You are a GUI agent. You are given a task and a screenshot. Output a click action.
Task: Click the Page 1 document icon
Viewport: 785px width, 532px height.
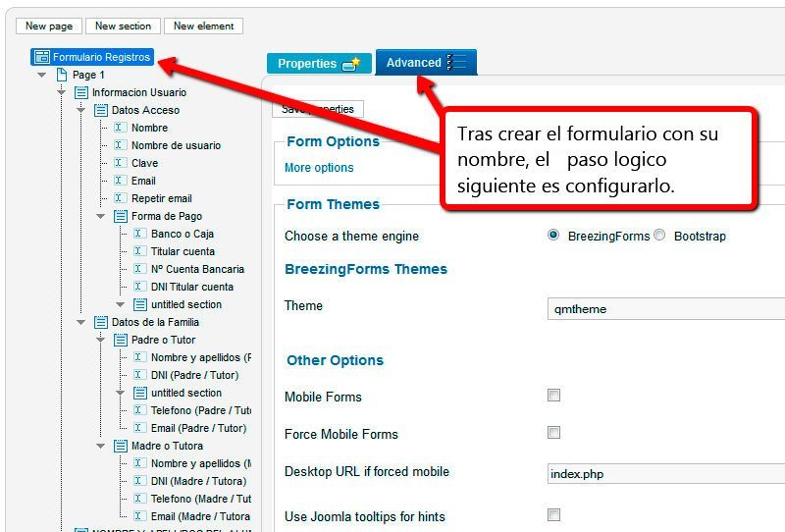tap(62, 75)
